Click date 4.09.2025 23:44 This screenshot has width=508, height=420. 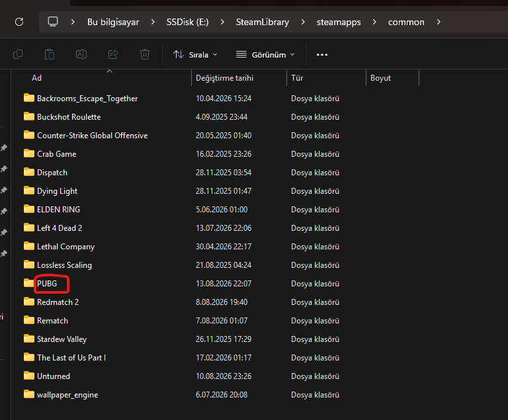pyautogui.click(x=222, y=116)
